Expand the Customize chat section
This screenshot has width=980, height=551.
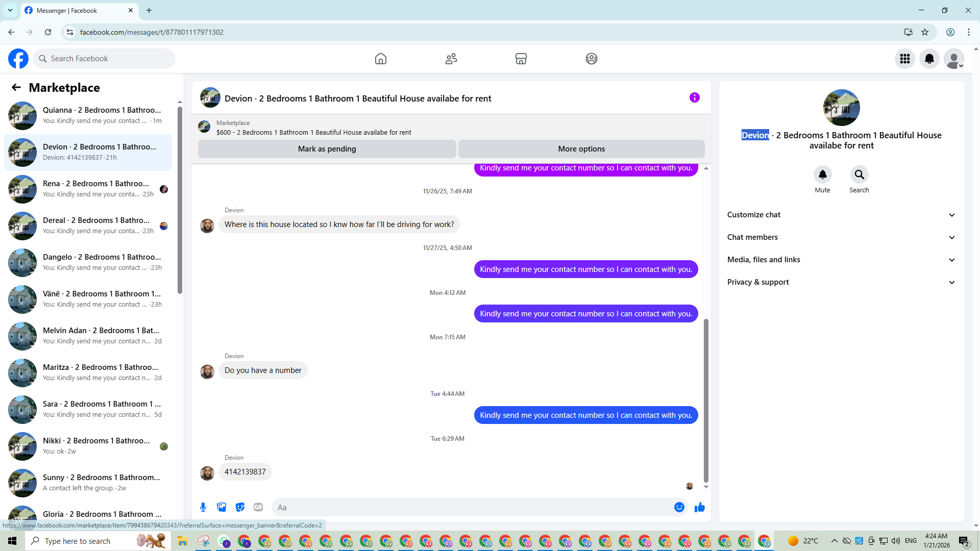[x=841, y=215]
